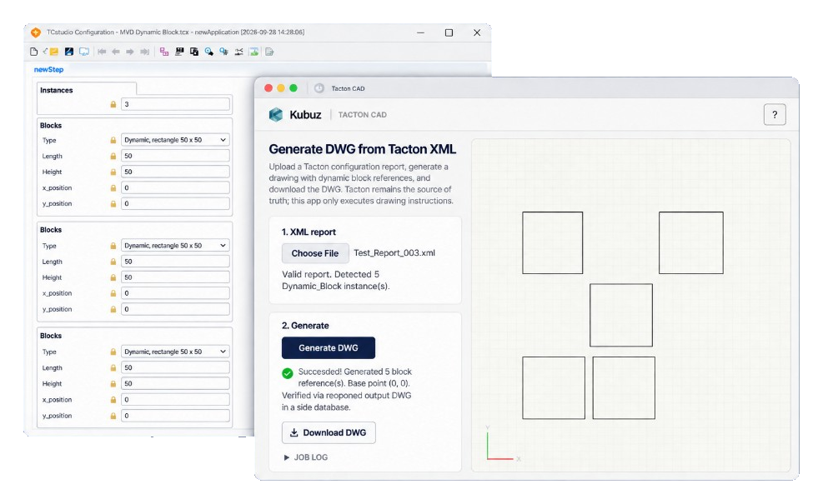
Task: Select the newStep tab in TCstudio
Action: coord(49,69)
